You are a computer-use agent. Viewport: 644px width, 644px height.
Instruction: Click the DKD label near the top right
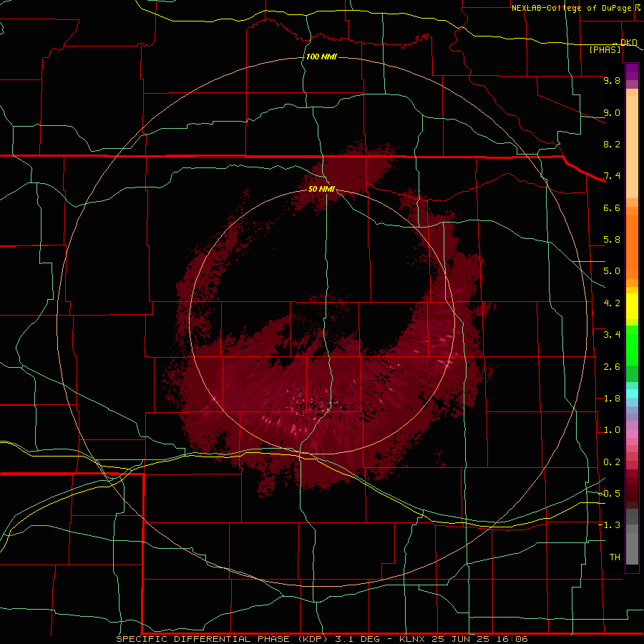629,43
